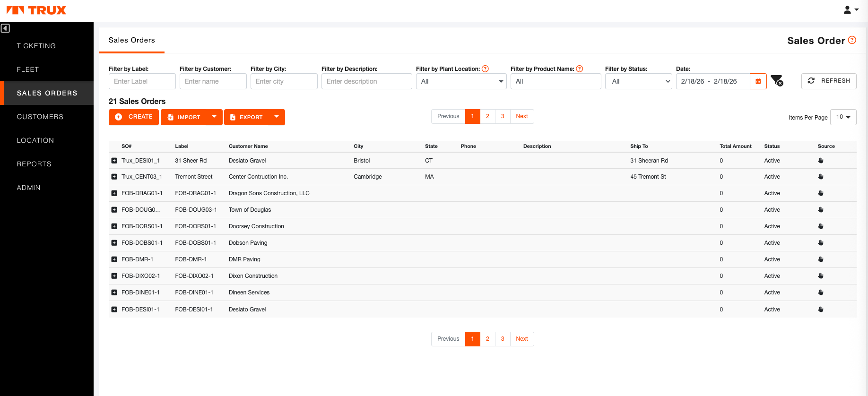
Task: Collapse the sidebar with the arrow icon
Action: coord(5,28)
